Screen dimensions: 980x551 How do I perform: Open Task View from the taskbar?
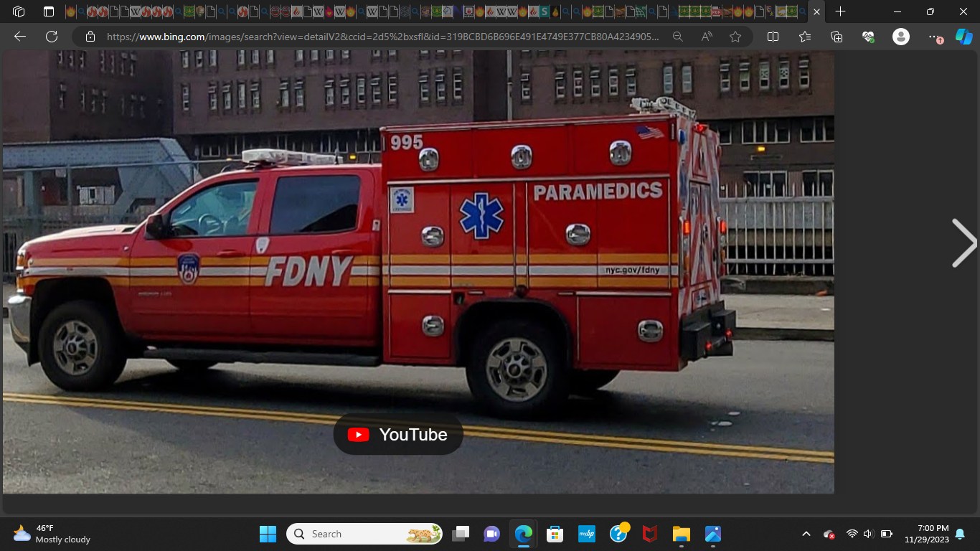461,534
